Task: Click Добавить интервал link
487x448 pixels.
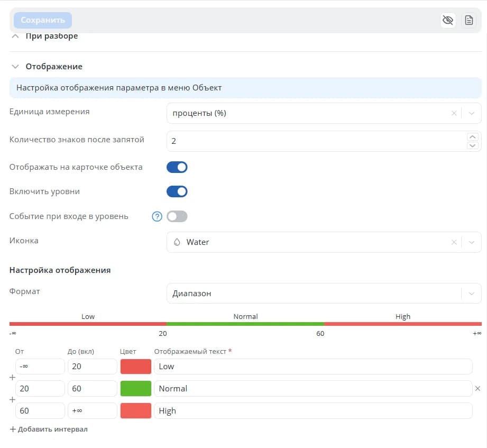Action: 49,429
